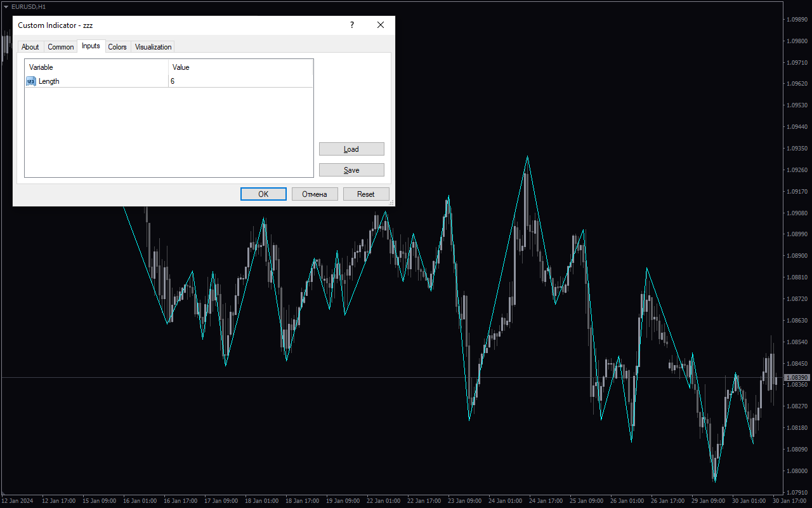Click the 30 Jan 17:00 time label

[790, 500]
